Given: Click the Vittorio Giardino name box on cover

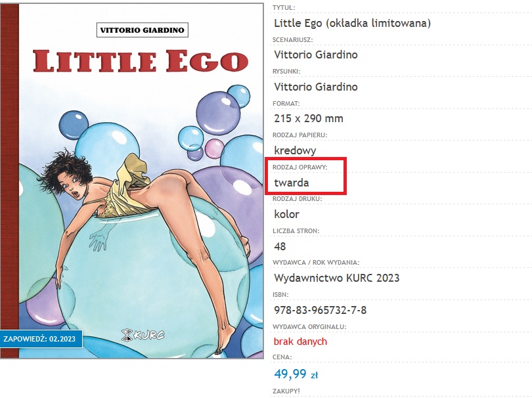Looking at the screenshot, I should point(142,30).
